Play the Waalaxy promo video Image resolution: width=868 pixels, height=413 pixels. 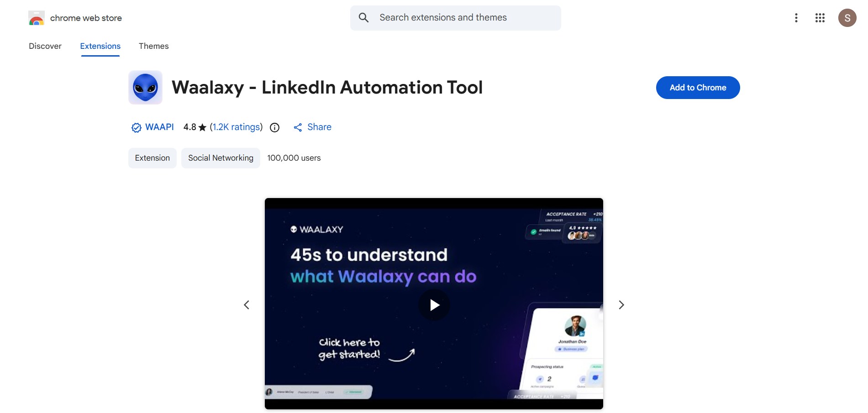[x=434, y=305]
